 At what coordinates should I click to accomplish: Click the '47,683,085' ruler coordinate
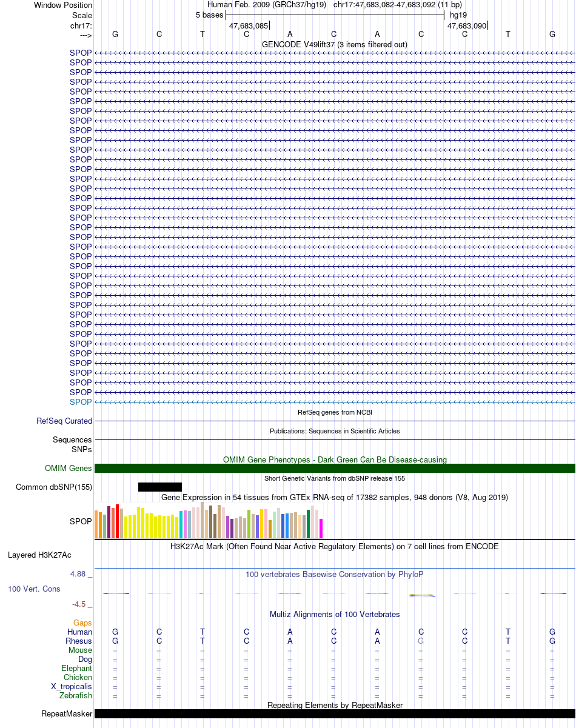(x=249, y=25)
